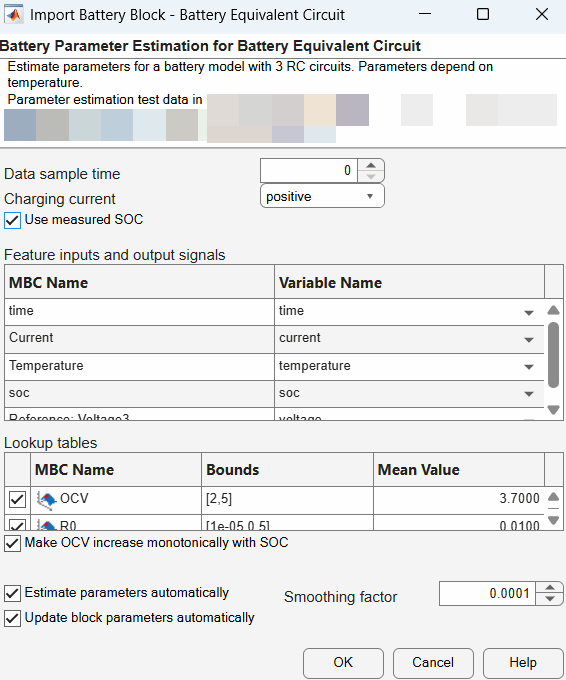566x680 pixels.
Task: Increase the Data sample time value
Action: pyautogui.click(x=371, y=165)
